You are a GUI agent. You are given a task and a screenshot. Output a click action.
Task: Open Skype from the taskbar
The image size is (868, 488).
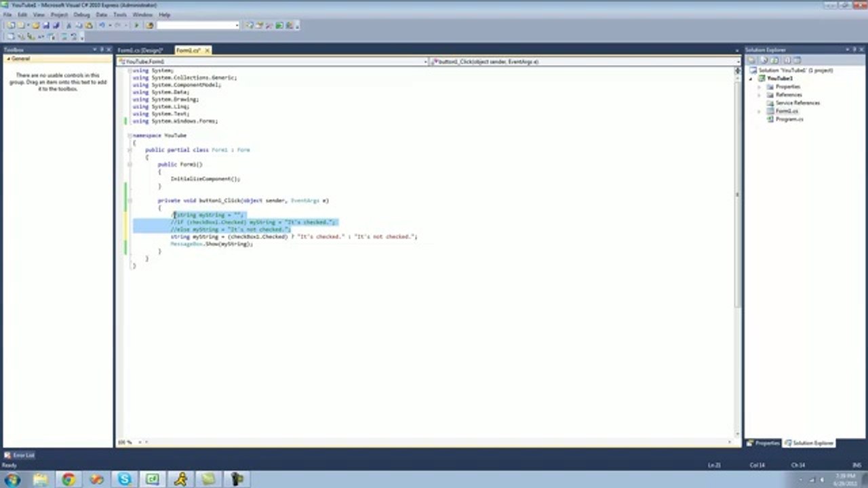tap(125, 479)
